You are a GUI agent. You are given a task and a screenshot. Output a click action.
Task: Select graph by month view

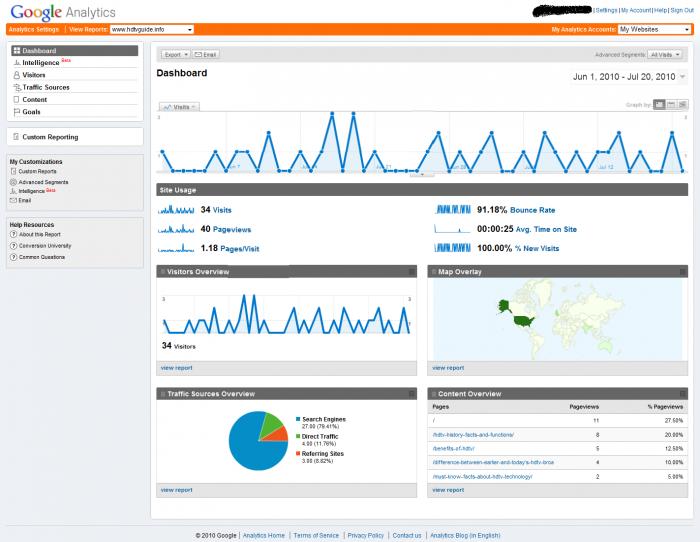pyautogui.click(x=683, y=104)
